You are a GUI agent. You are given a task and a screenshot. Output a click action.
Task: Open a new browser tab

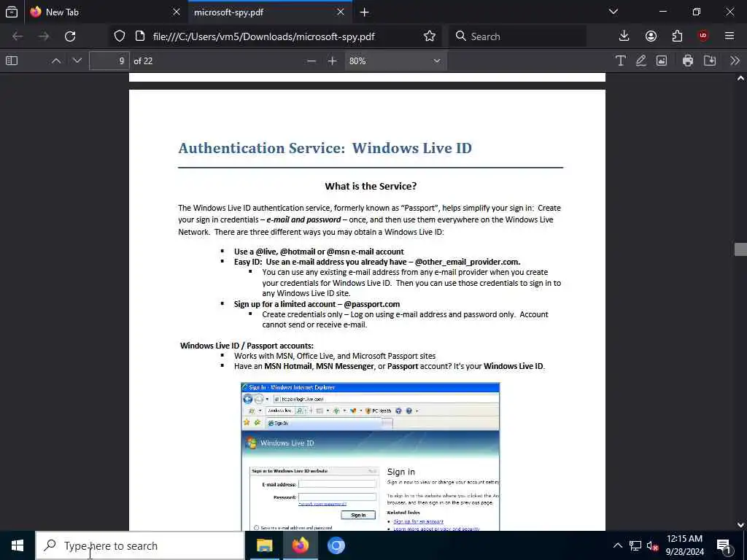tap(365, 12)
